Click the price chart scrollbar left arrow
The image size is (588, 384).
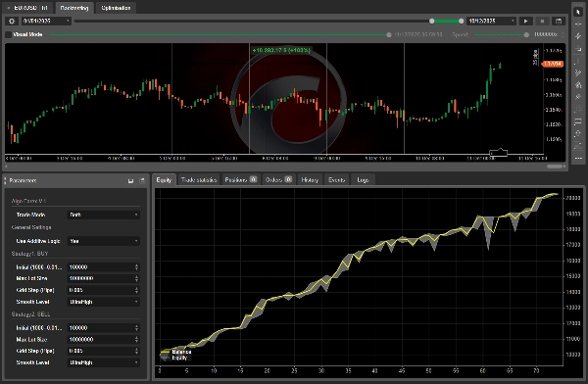[6, 167]
